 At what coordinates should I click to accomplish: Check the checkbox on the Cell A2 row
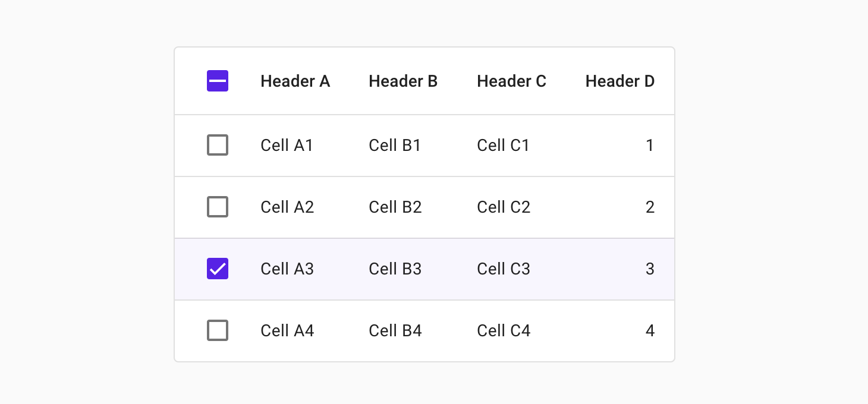pos(218,207)
